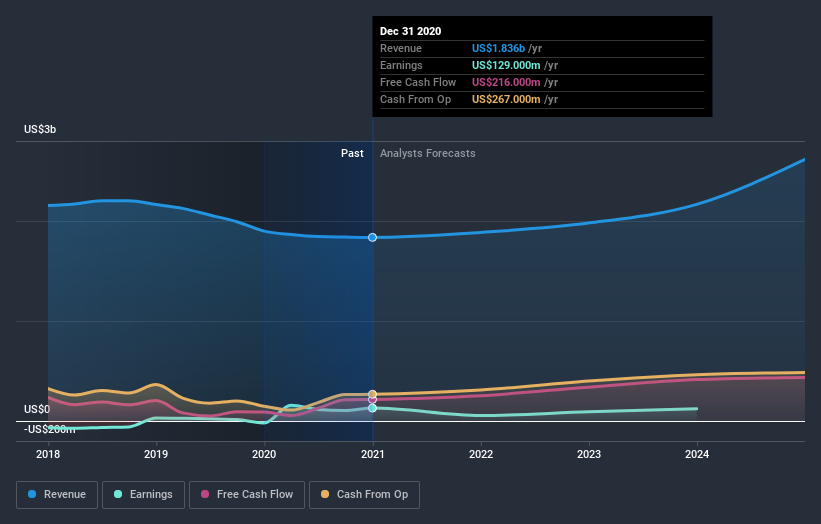
Task: Click the 2019 x-axis label
Action: pyautogui.click(x=156, y=454)
